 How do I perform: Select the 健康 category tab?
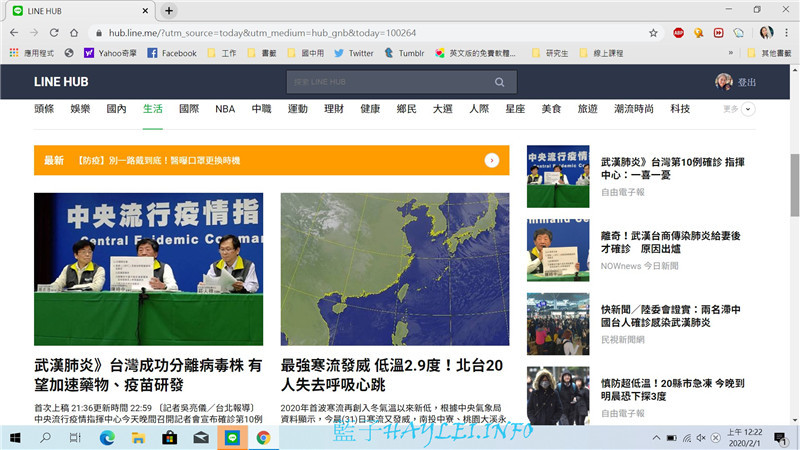(370, 109)
